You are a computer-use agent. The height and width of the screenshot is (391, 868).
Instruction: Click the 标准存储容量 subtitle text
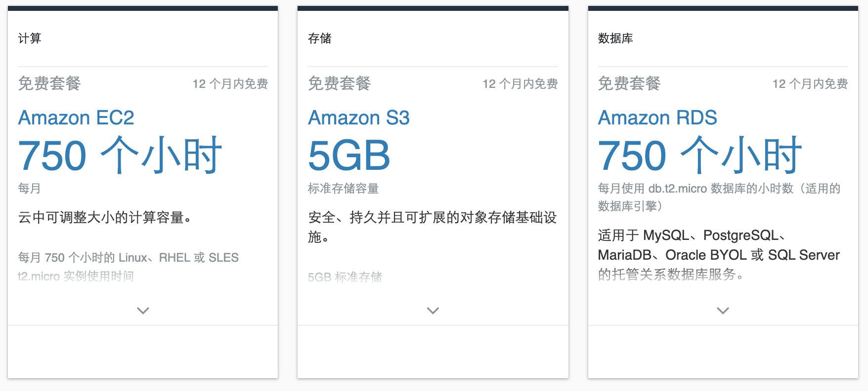[343, 189]
